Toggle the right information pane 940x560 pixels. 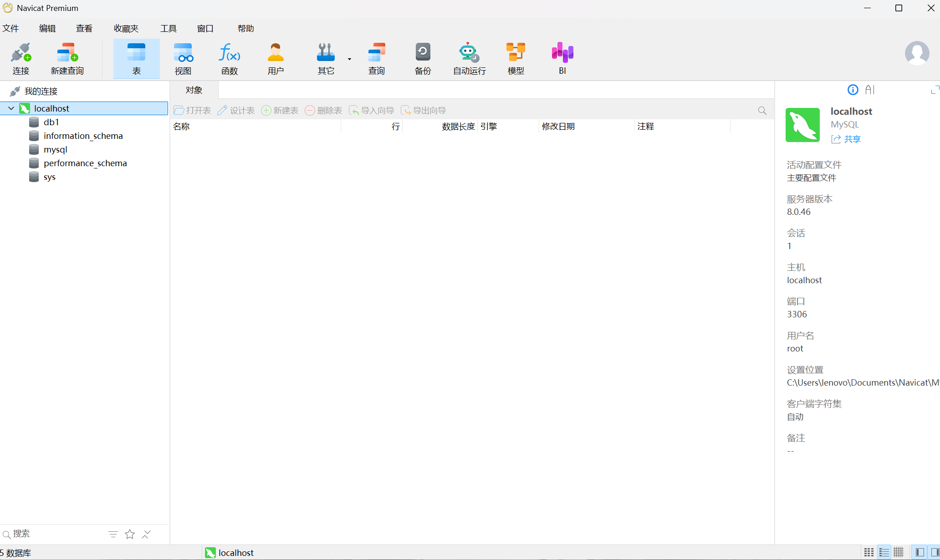[934, 552]
